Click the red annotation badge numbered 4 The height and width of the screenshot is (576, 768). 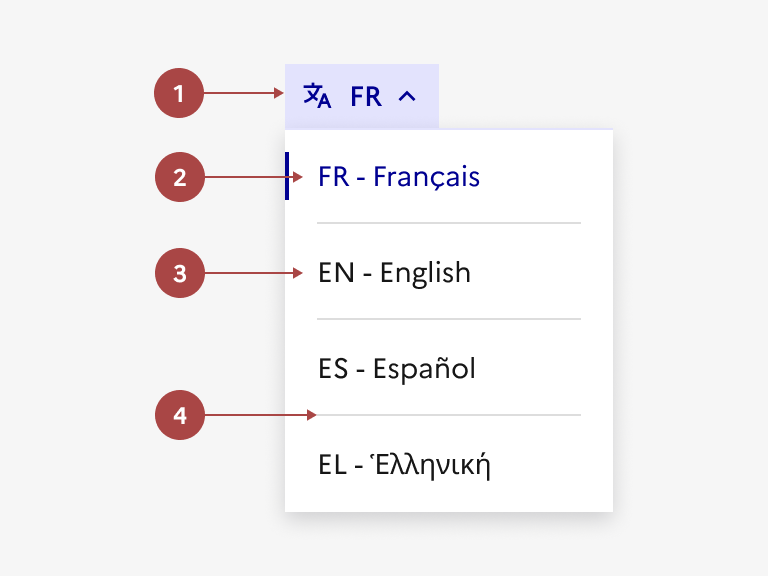180,414
